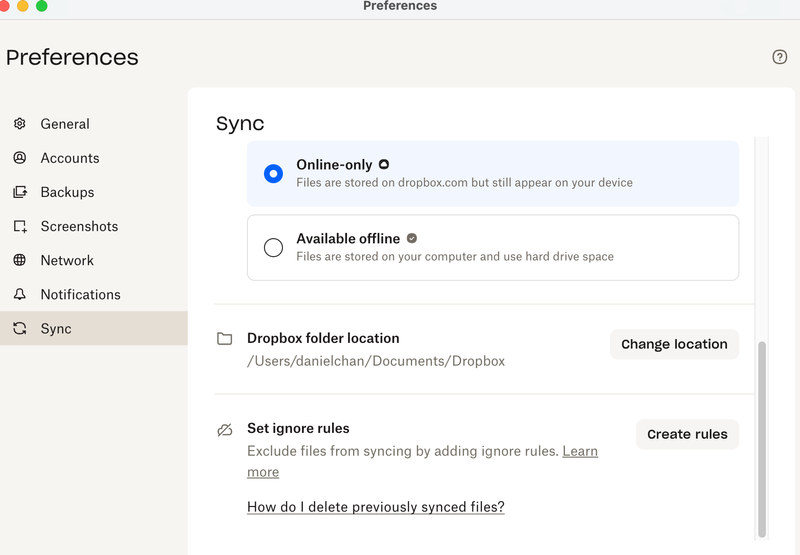Screen dimensions: 800x555
Task: Click the Sync panel vertical scrollbar
Action: (x=762, y=440)
